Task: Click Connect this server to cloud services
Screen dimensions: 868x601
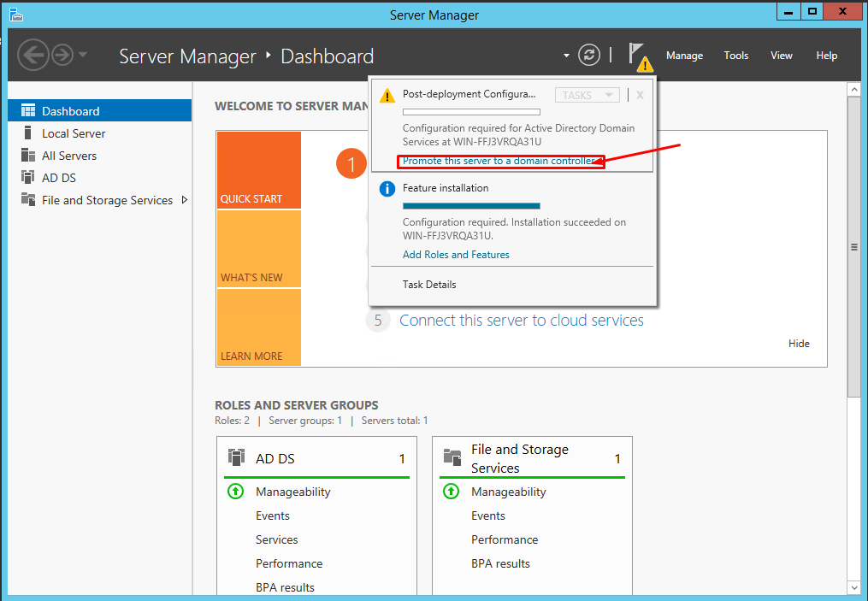Action: click(522, 321)
